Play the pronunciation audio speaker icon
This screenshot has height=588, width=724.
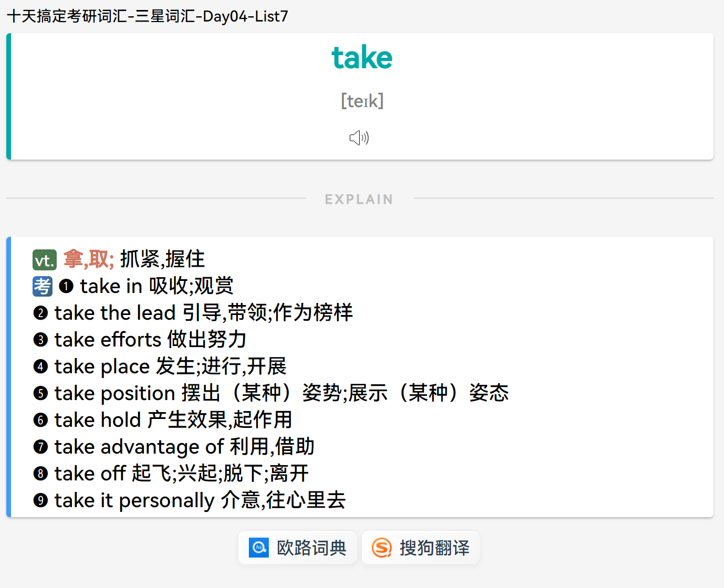tap(359, 138)
